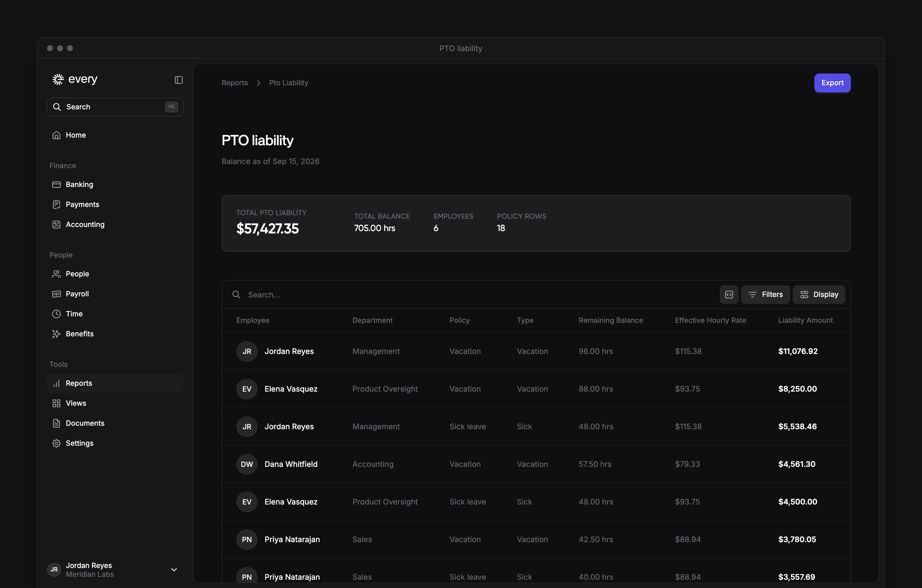922x588 pixels.
Task: Click the sidebar search magnifier icon
Action: pos(57,107)
